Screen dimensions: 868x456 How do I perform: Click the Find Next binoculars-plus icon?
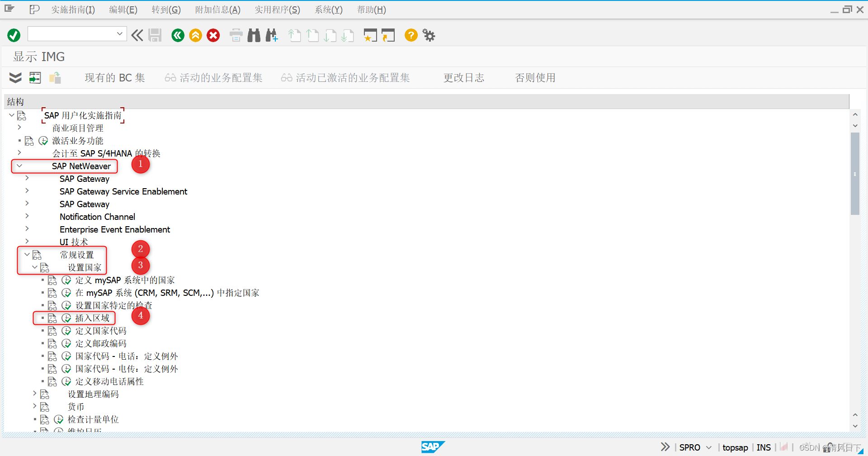pyautogui.click(x=272, y=35)
